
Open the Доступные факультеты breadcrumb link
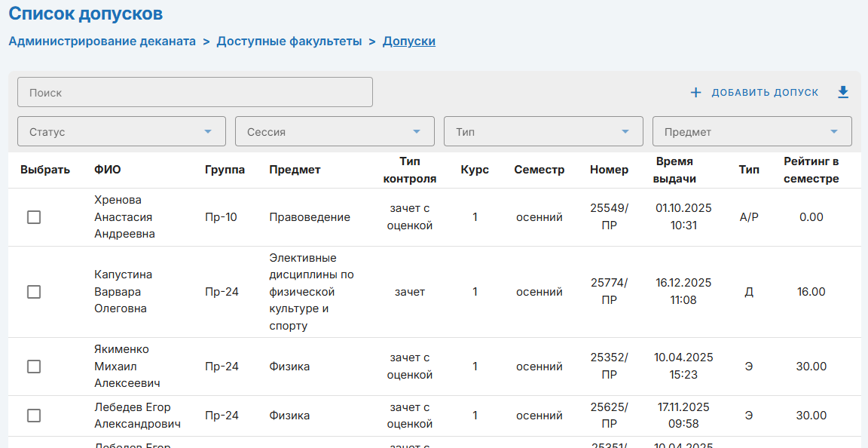(x=289, y=41)
